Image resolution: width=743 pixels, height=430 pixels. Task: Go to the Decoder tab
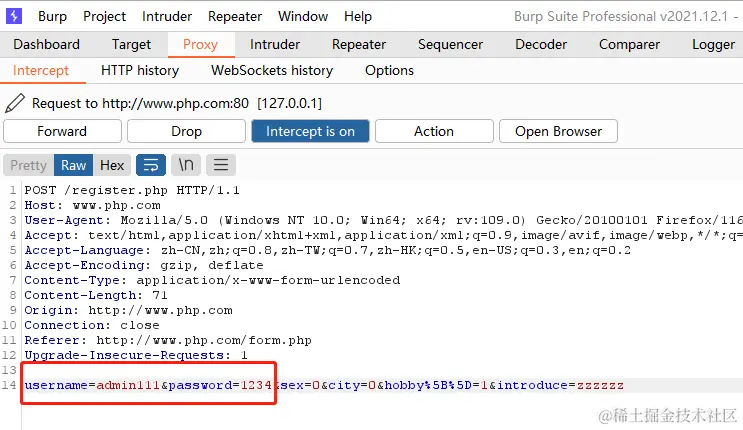(x=541, y=45)
